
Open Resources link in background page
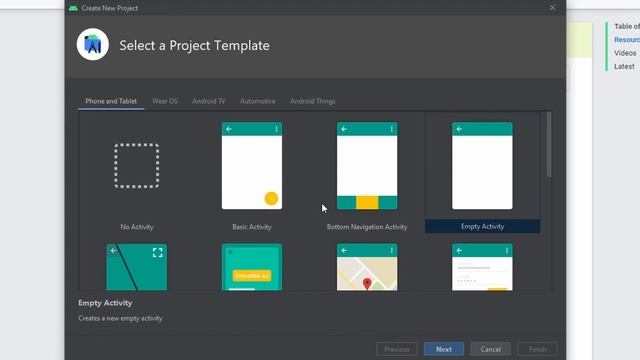pyautogui.click(x=627, y=40)
